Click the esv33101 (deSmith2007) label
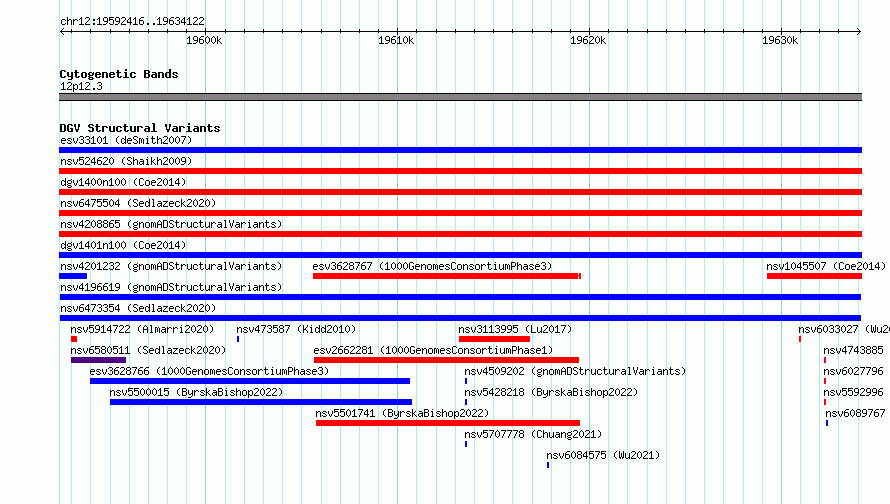Viewport: 890px width, 504px height. [x=126, y=140]
